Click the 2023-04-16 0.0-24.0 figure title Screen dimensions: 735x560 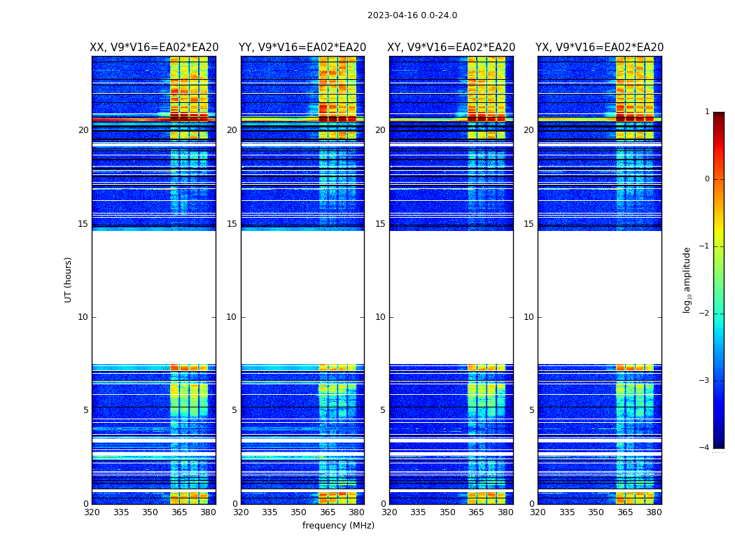click(x=412, y=15)
